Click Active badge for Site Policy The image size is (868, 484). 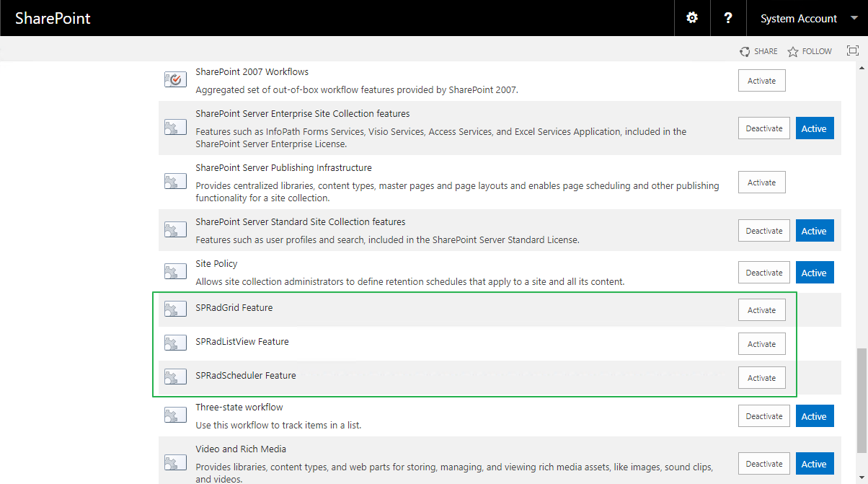click(815, 273)
